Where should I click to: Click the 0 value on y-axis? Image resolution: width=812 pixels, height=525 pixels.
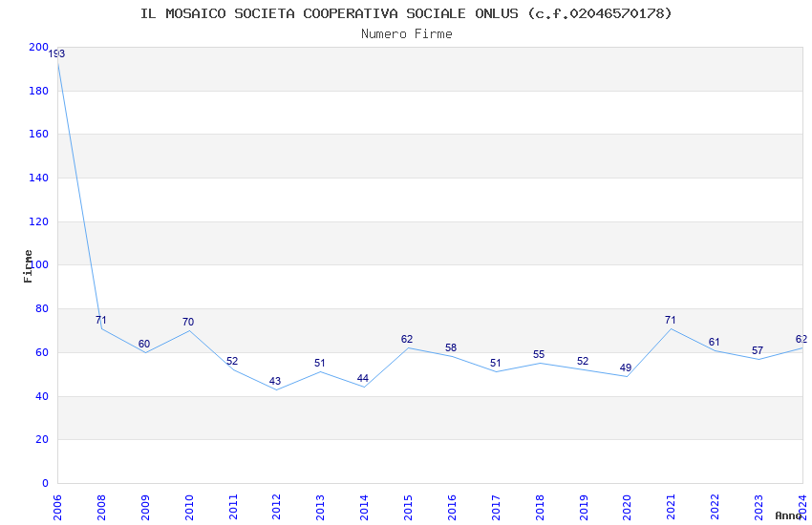tap(45, 483)
